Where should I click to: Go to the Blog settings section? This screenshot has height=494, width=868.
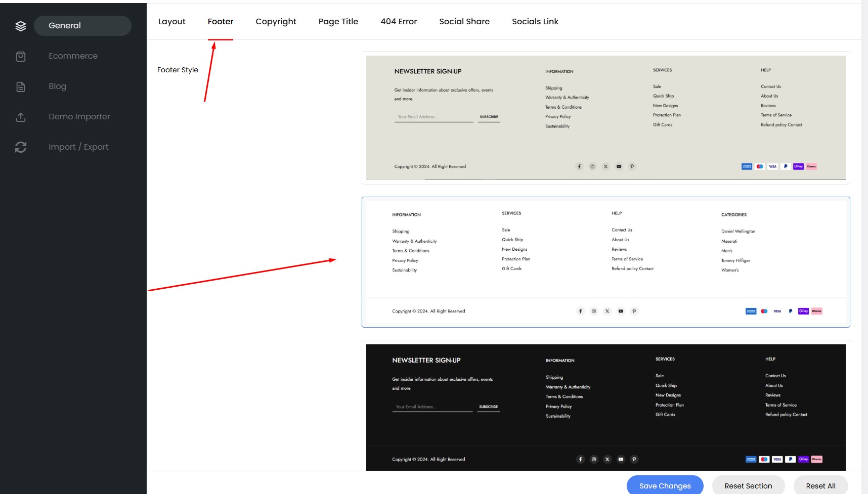pyautogui.click(x=58, y=86)
